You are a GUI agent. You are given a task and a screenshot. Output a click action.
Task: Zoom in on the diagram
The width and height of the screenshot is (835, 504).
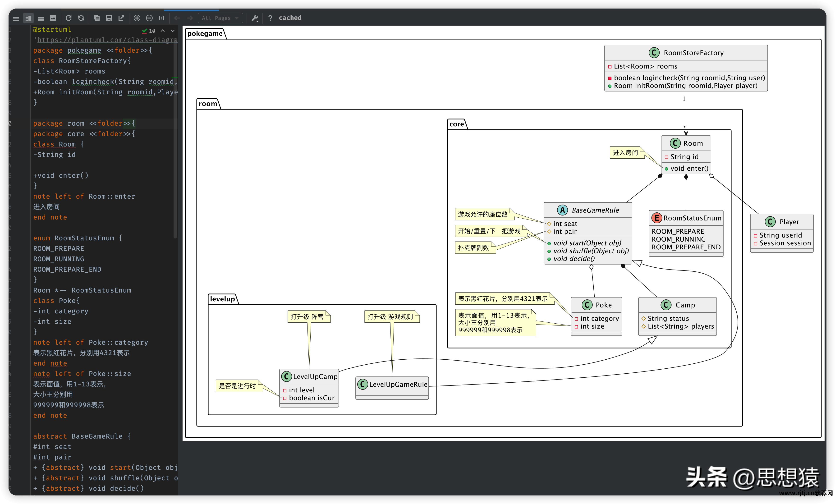pyautogui.click(x=137, y=18)
